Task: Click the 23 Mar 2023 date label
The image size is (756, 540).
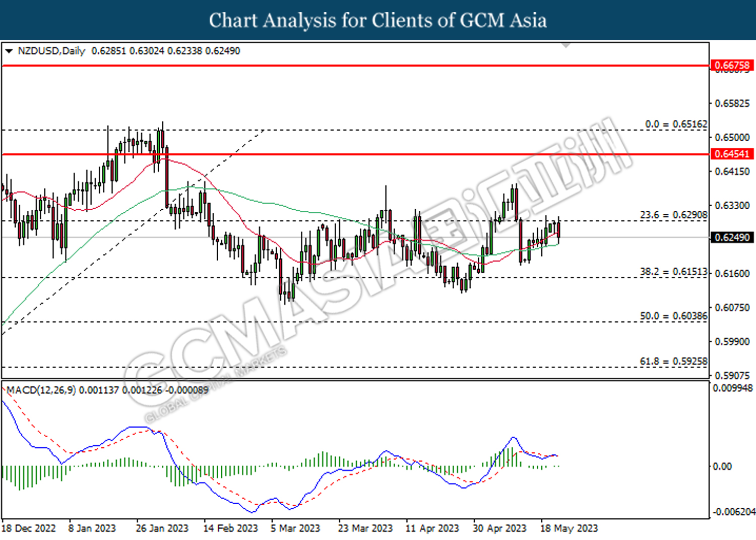Action: click(x=365, y=528)
